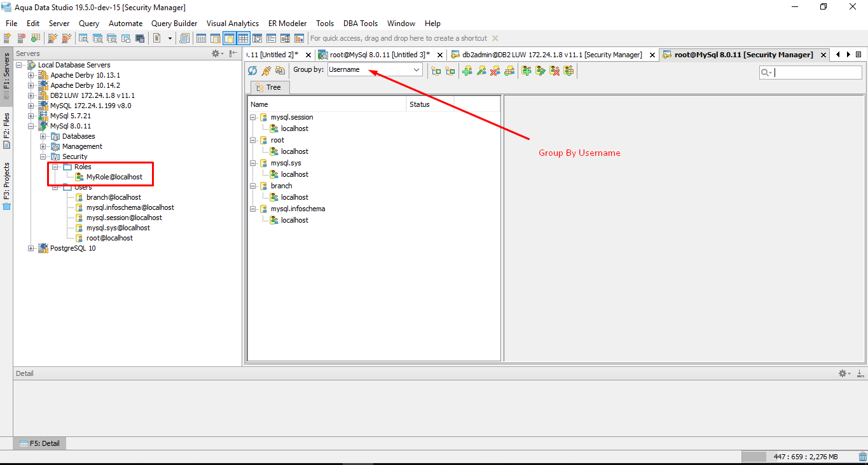The width and height of the screenshot is (868, 465).
Task: Open the Query menu
Action: tap(89, 24)
